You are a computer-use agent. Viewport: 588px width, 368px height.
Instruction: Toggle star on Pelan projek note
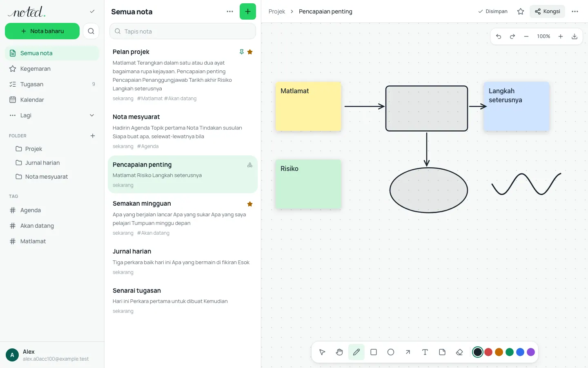[x=250, y=52]
